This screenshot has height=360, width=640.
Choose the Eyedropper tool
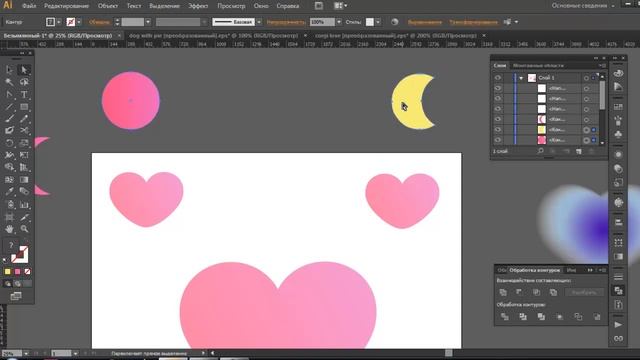point(9,191)
